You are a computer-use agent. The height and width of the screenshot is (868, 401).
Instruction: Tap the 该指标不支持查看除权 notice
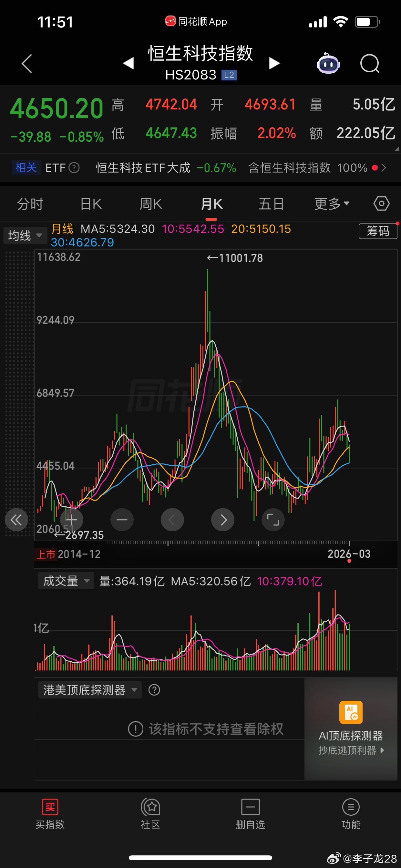pyautogui.click(x=206, y=728)
